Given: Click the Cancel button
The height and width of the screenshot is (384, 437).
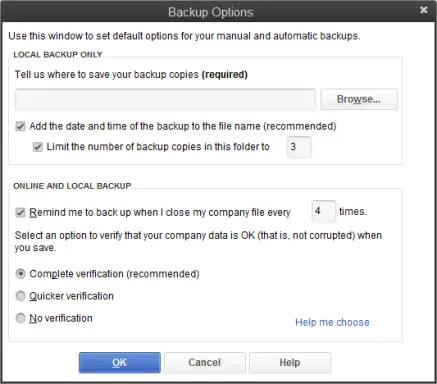Looking at the screenshot, I should click(x=205, y=362).
